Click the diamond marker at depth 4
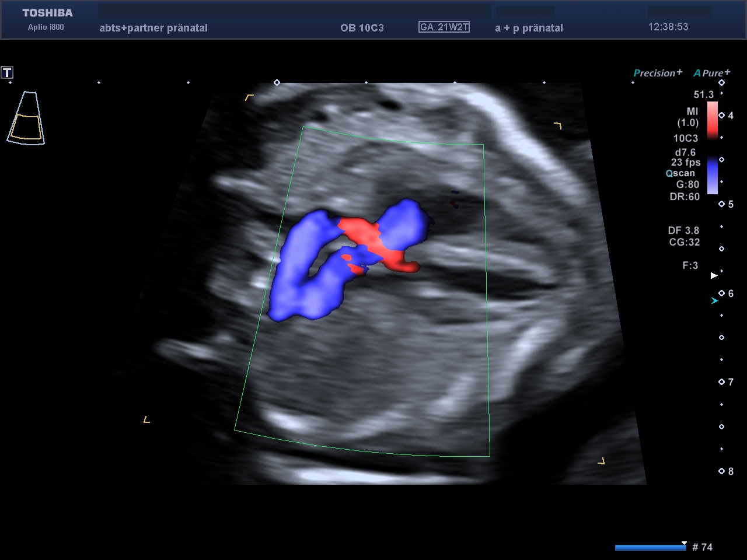This screenshot has width=747, height=560. pos(722,116)
